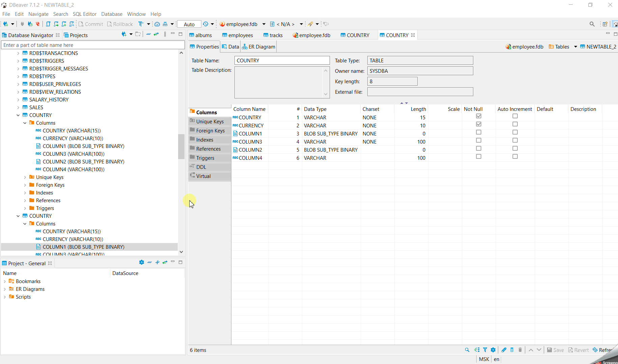Click the navigator table name filter box
Viewport: 618px width, 364px height.
(x=93, y=45)
